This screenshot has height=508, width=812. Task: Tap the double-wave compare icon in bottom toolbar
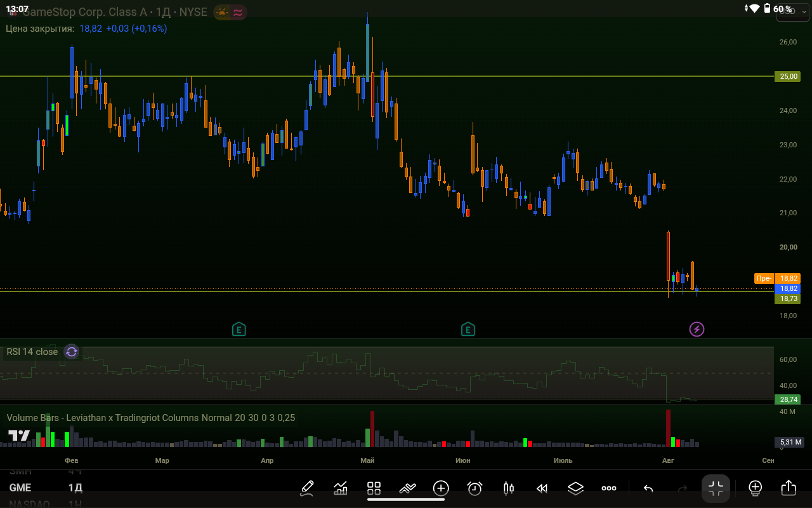407,488
